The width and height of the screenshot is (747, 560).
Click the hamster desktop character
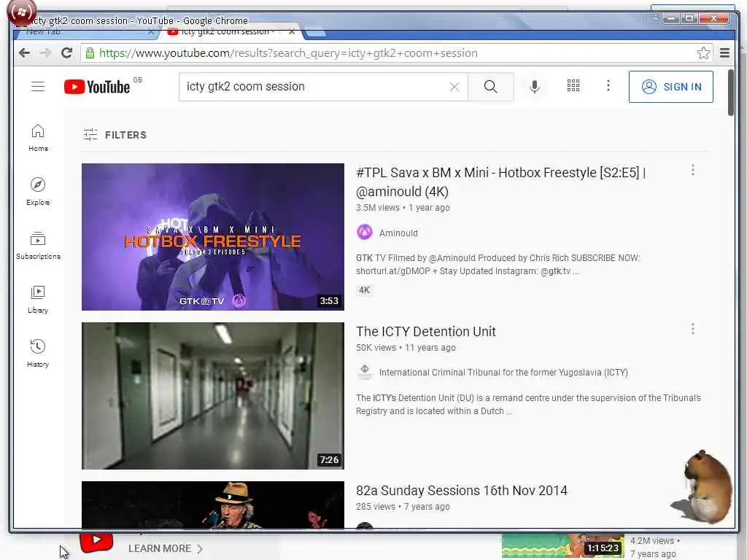(704, 486)
